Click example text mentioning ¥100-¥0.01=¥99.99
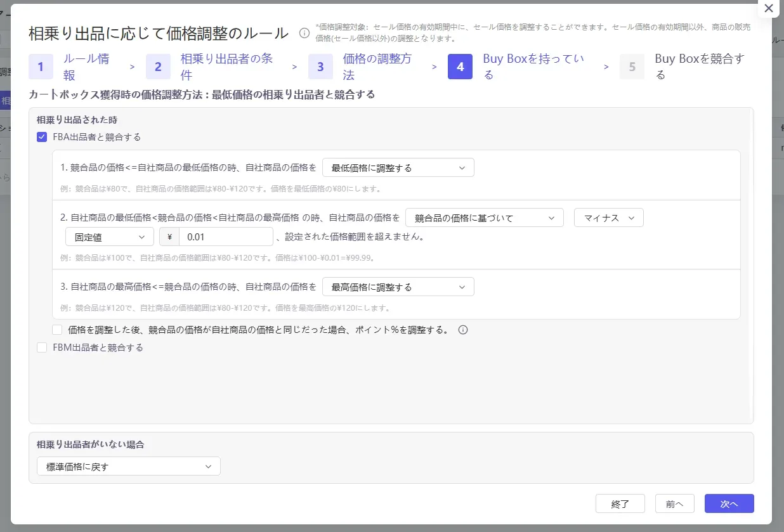The image size is (784, 532). pyautogui.click(x=218, y=258)
